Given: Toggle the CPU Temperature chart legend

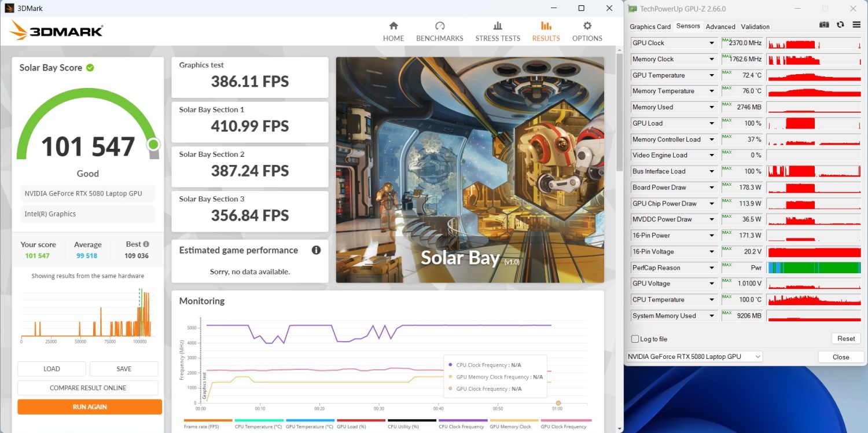Looking at the screenshot, I should [259, 424].
